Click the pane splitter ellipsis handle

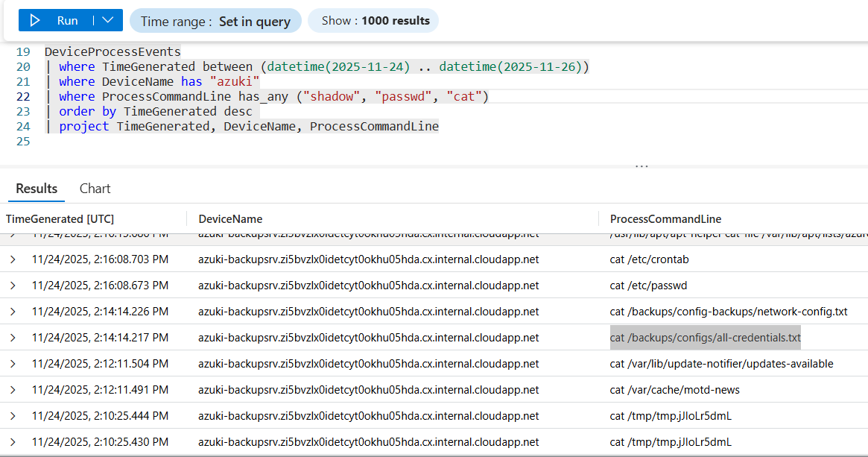coord(642,166)
